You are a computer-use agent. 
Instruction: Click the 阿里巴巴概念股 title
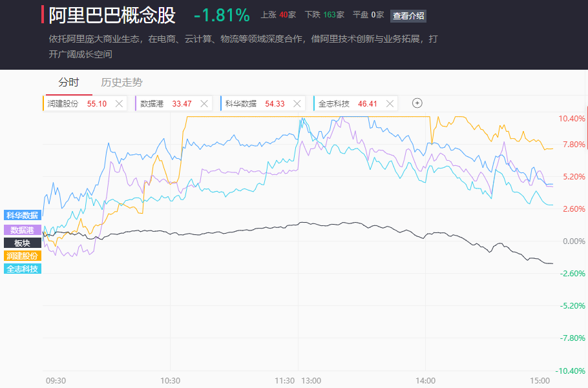point(112,15)
